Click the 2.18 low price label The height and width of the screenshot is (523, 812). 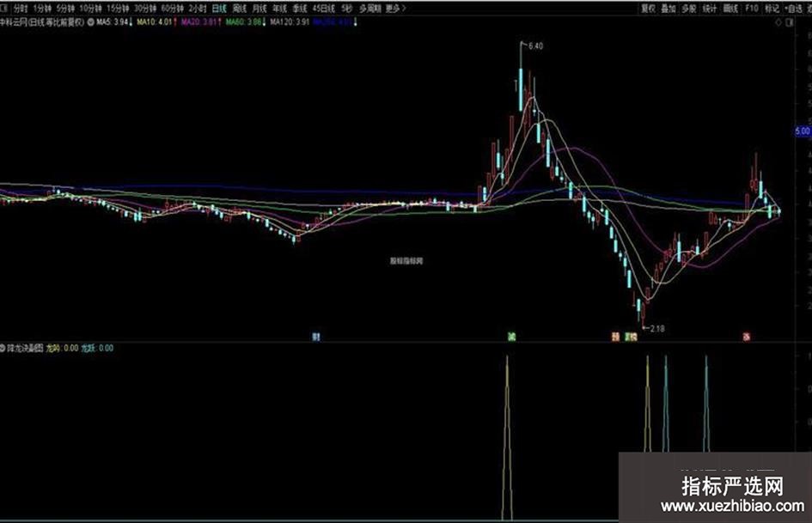click(x=657, y=328)
